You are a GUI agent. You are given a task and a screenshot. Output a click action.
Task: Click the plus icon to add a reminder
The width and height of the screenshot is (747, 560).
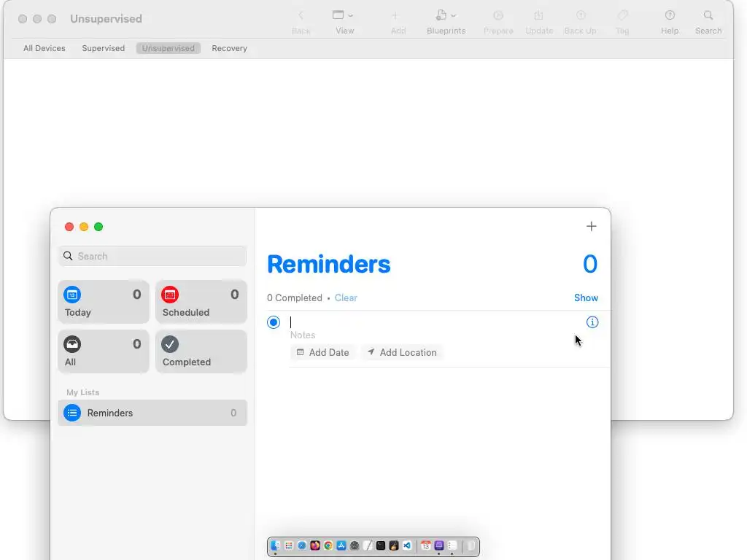tap(591, 226)
